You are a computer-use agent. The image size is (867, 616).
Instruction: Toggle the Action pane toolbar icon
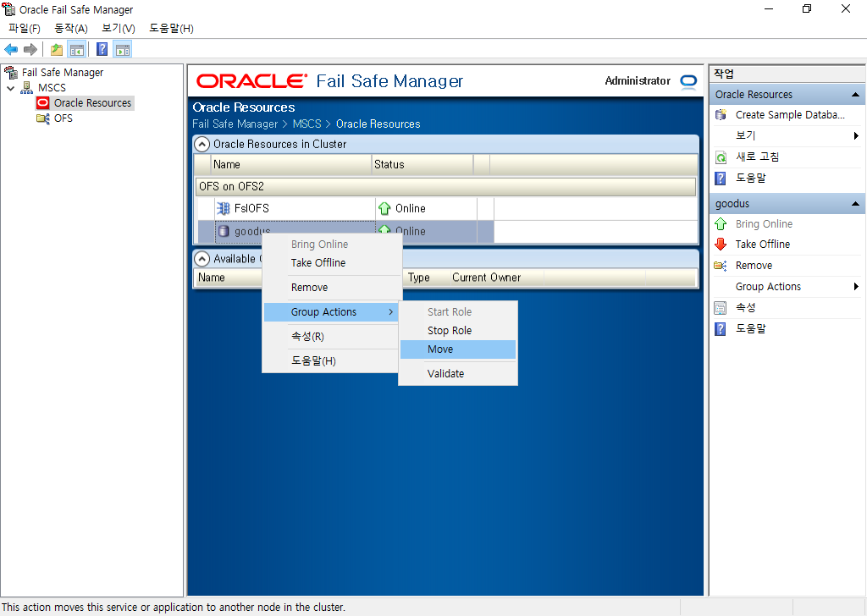(123, 50)
